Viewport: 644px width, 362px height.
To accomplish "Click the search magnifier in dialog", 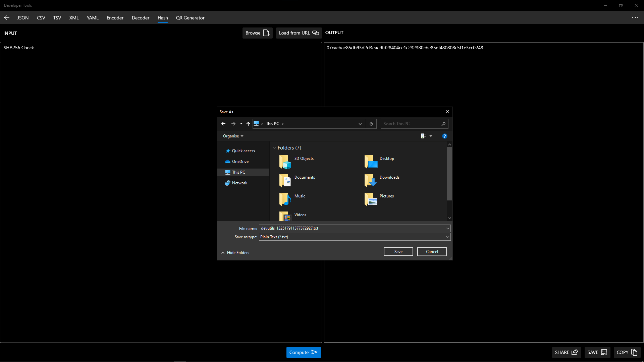I will [443, 124].
